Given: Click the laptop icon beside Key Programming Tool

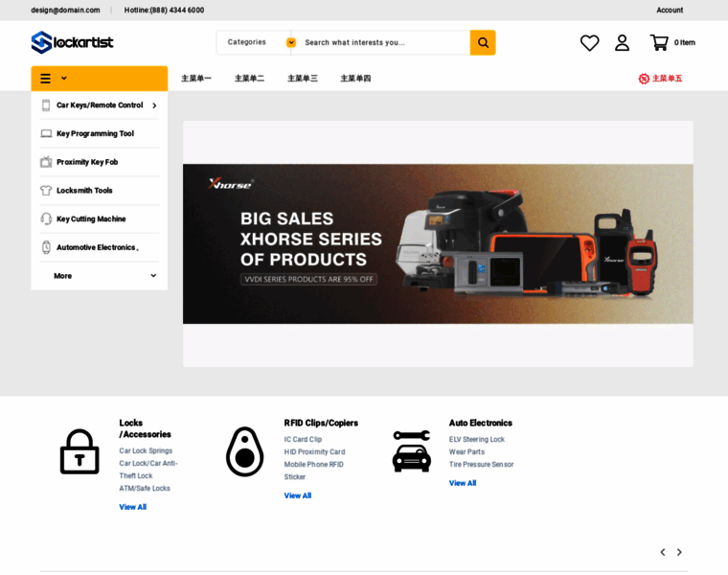Looking at the screenshot, I should 46,134.
